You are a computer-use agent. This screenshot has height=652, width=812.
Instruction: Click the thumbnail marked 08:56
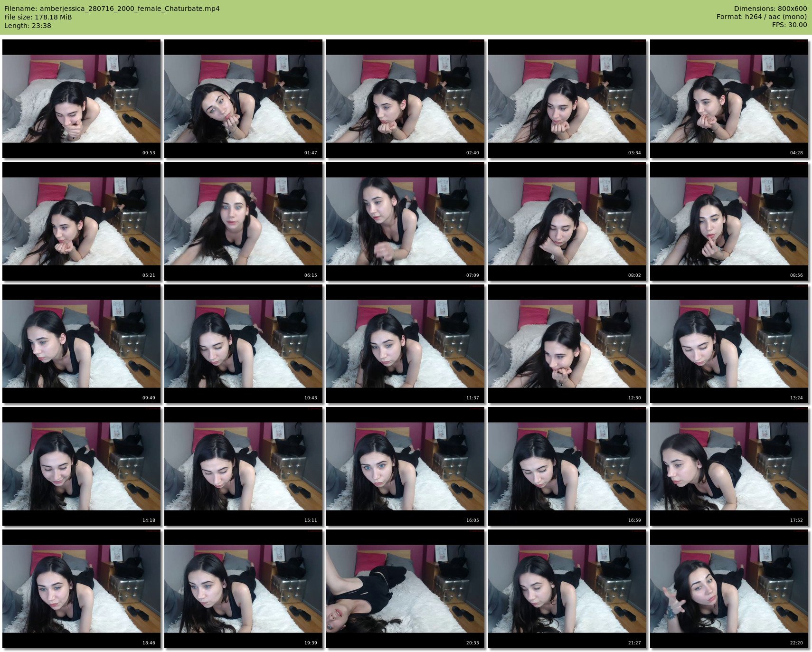(x=729, y=221)
